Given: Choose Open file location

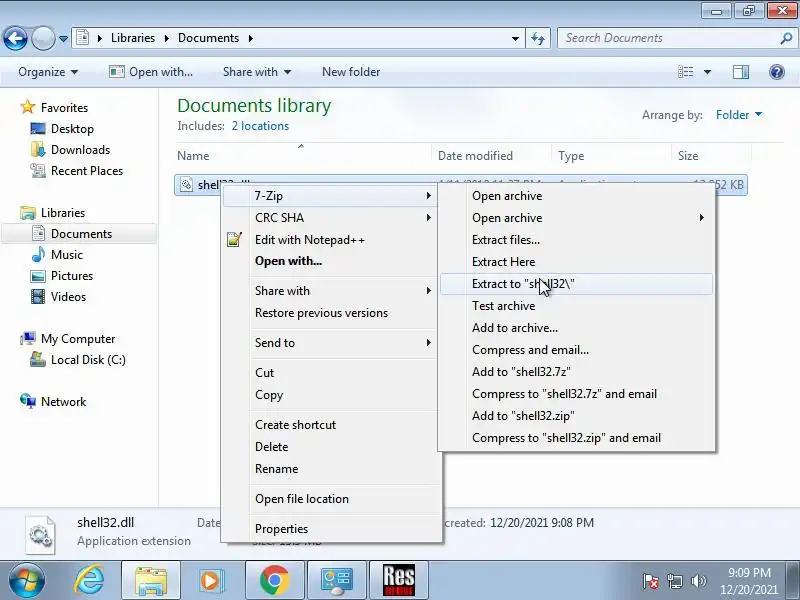Looking at the screenshot, I should 330,499.
